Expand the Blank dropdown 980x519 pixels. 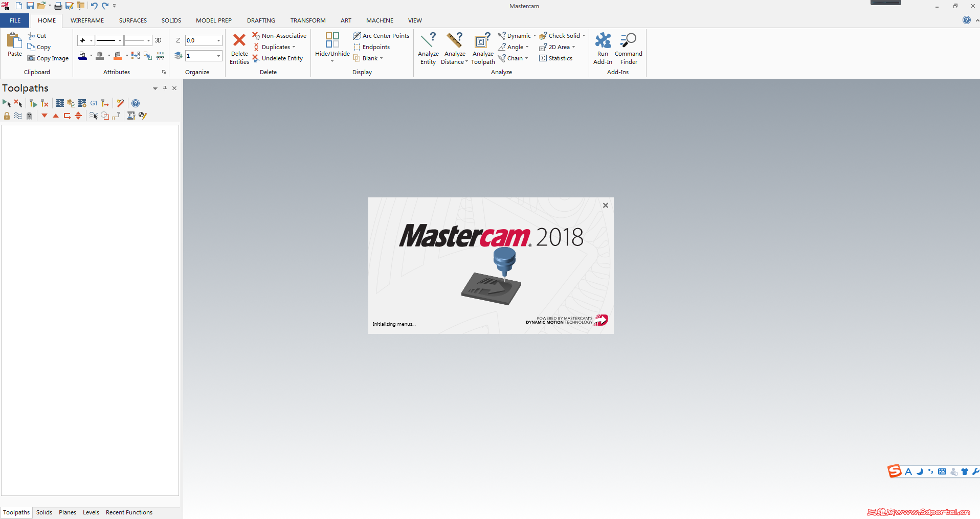381,58
